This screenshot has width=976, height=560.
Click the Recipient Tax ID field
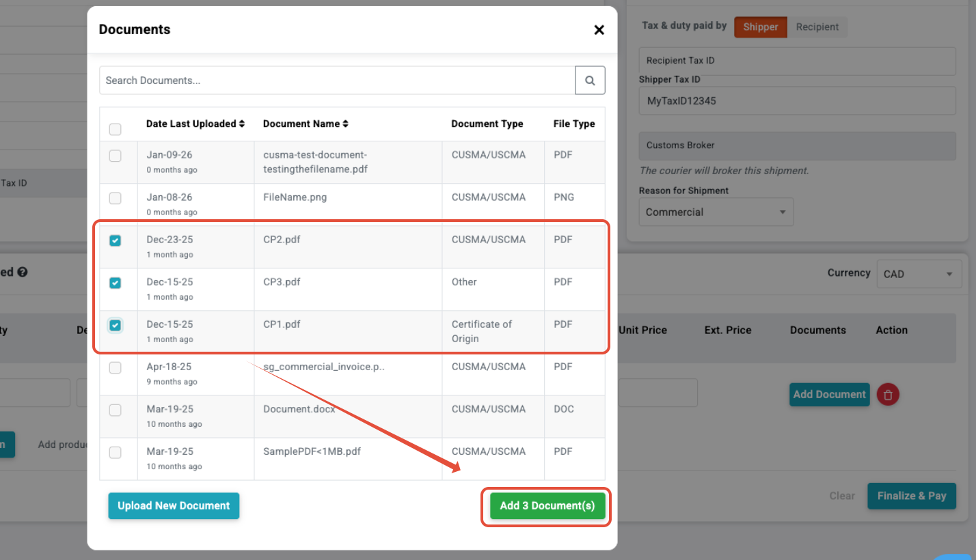(797, 61)
